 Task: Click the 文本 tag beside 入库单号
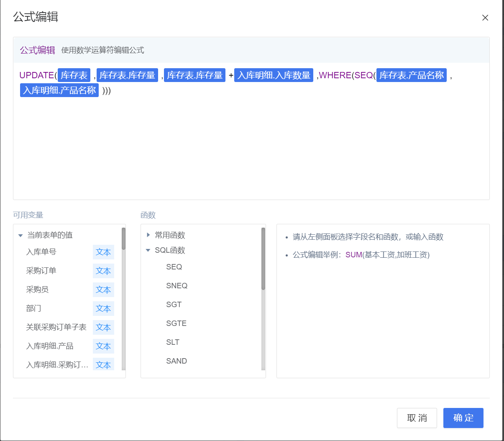coord(103,252)
